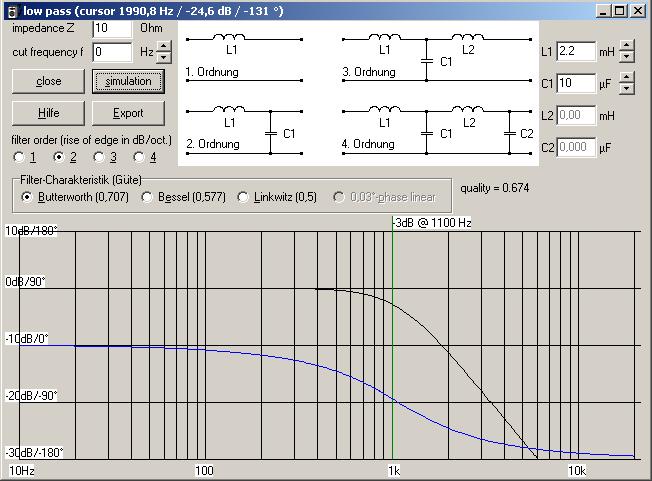Decrease L1 value with down arrow

[x=627, y=57]
